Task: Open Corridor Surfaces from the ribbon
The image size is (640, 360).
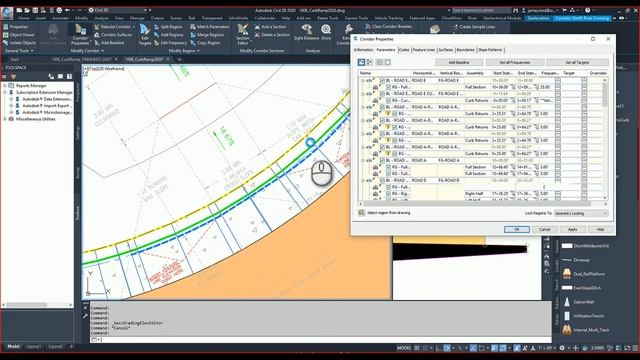Action: [113, 35]
